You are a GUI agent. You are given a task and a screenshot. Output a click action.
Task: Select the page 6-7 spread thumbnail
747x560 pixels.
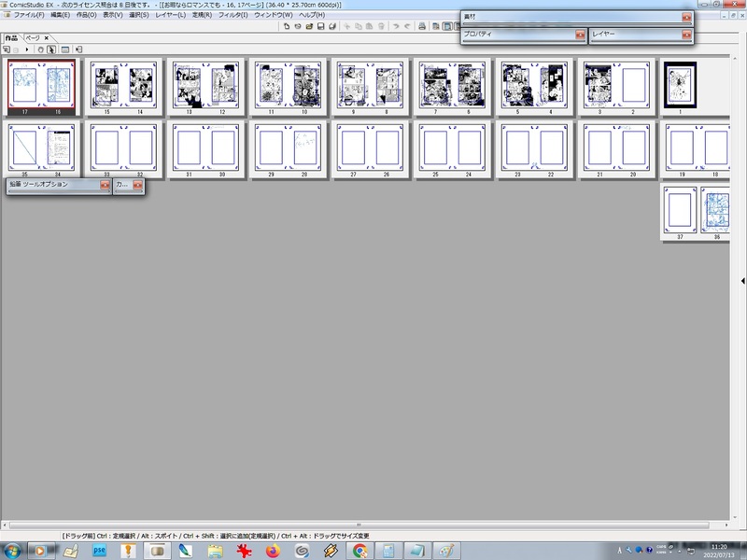pyautogui.click(x=452, y=87)
